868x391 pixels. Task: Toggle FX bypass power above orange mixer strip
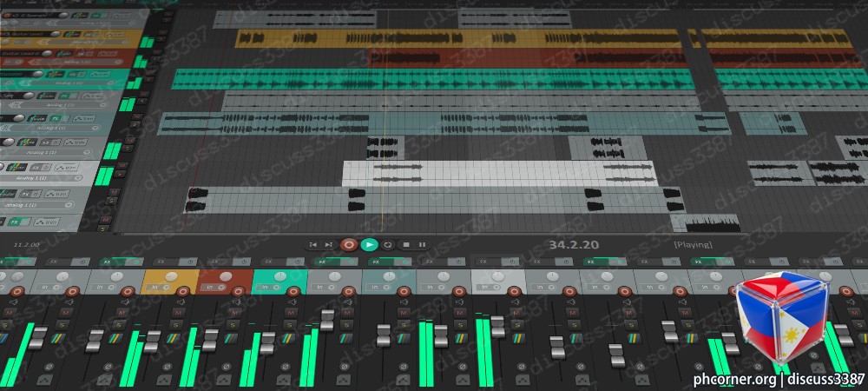[x=190, y=262]
